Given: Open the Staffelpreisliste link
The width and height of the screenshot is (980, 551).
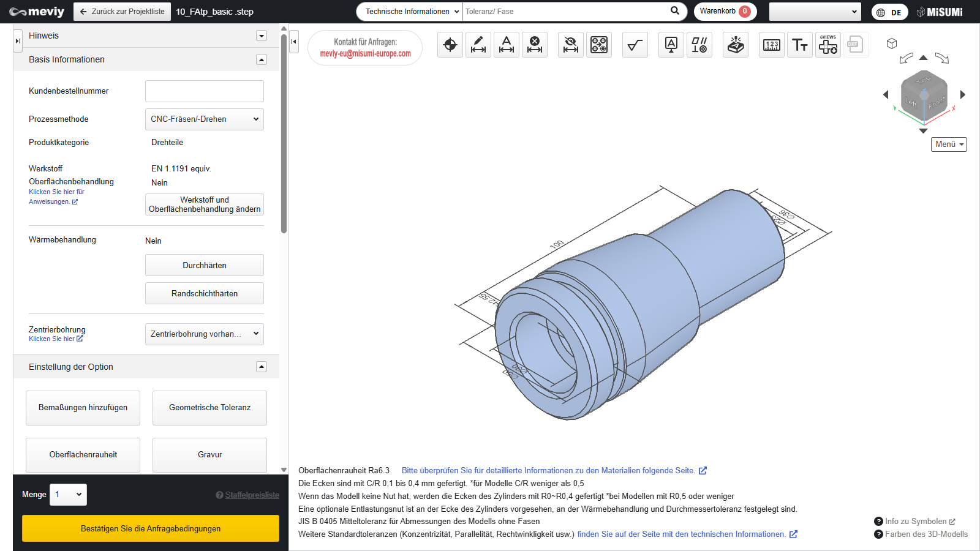Looking at the screenshot, I should (252, 495).
